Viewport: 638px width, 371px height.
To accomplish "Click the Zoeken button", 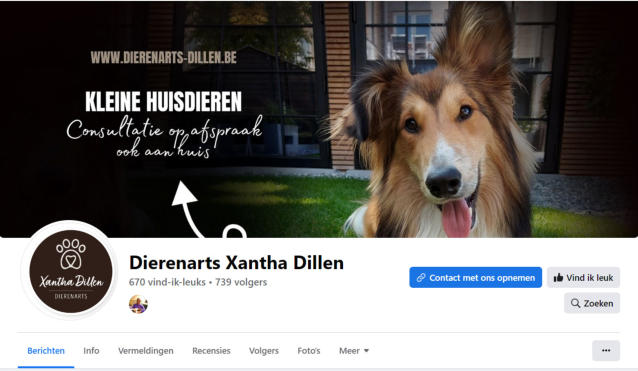I will (x=592, y=303).
